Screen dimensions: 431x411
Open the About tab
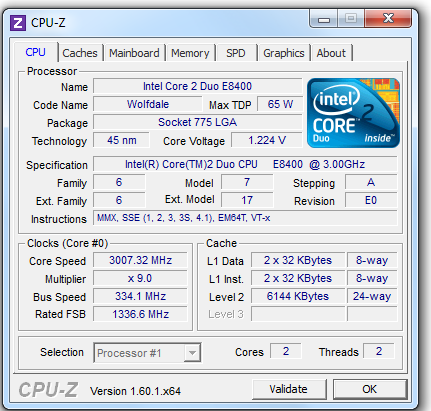click(331, 53)
